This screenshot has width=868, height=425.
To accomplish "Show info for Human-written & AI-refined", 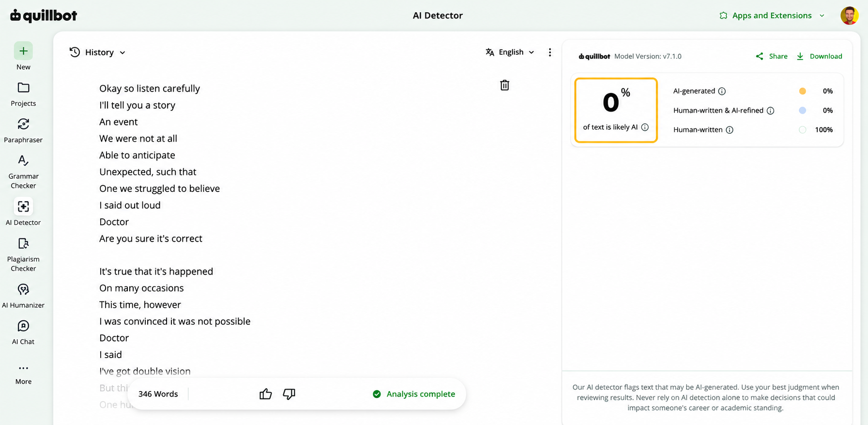I will [770, 110].
